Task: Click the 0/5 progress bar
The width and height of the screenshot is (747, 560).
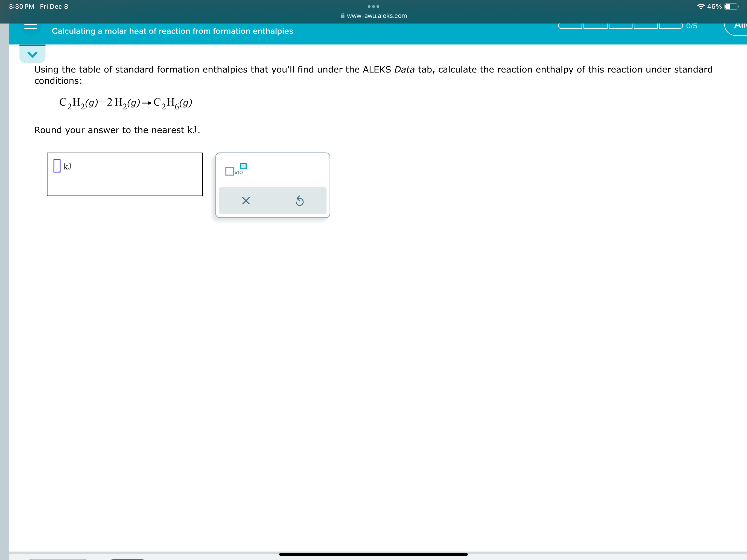Action: tap(620, 26)
